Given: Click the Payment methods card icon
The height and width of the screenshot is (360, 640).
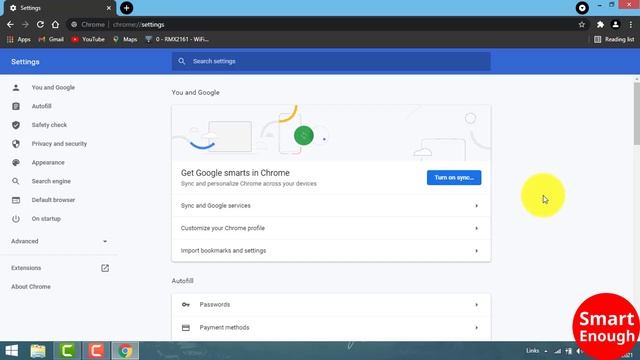Looking at the screenshot, I should 186,327.
